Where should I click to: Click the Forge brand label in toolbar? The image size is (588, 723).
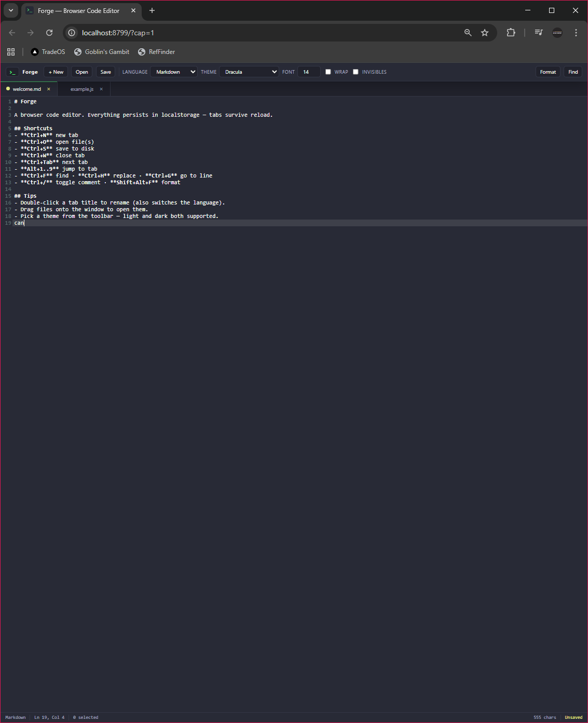click(x=30, y=72)
